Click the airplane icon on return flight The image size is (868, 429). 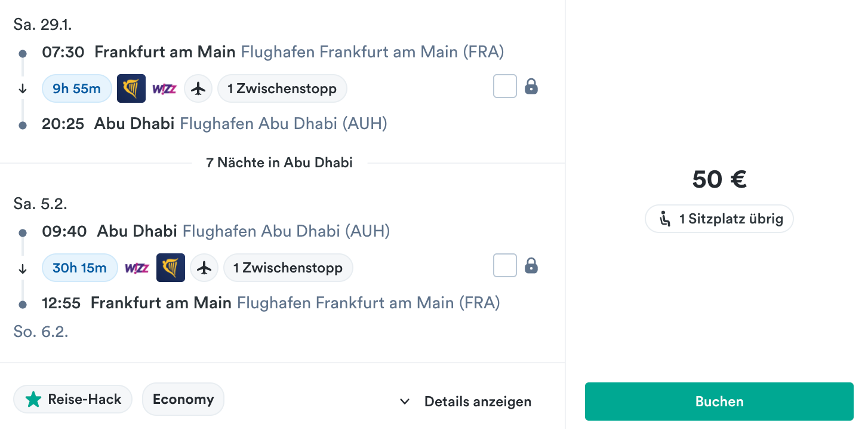click(204, 268)
